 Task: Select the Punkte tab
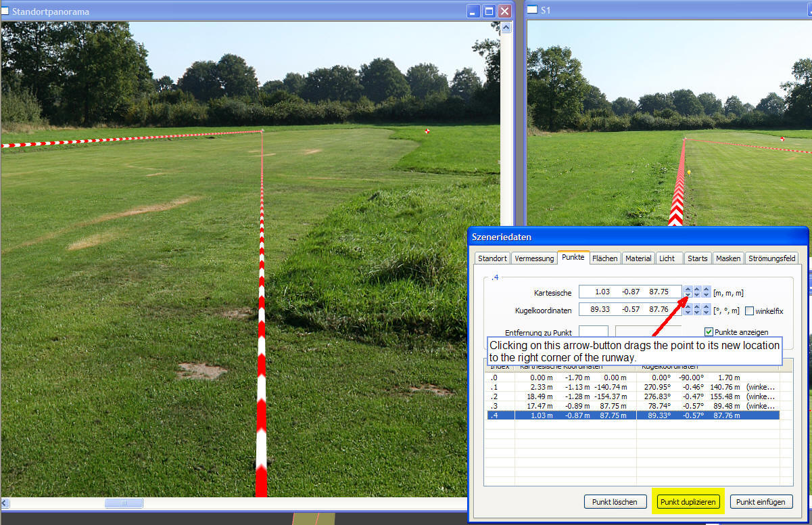point(573,257)
